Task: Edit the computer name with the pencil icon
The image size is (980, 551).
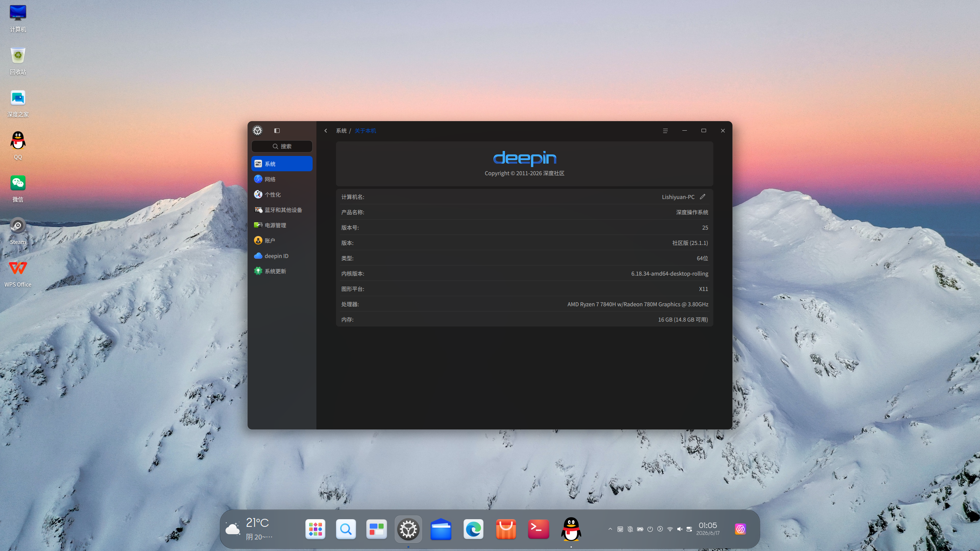Action: [702, 197]
